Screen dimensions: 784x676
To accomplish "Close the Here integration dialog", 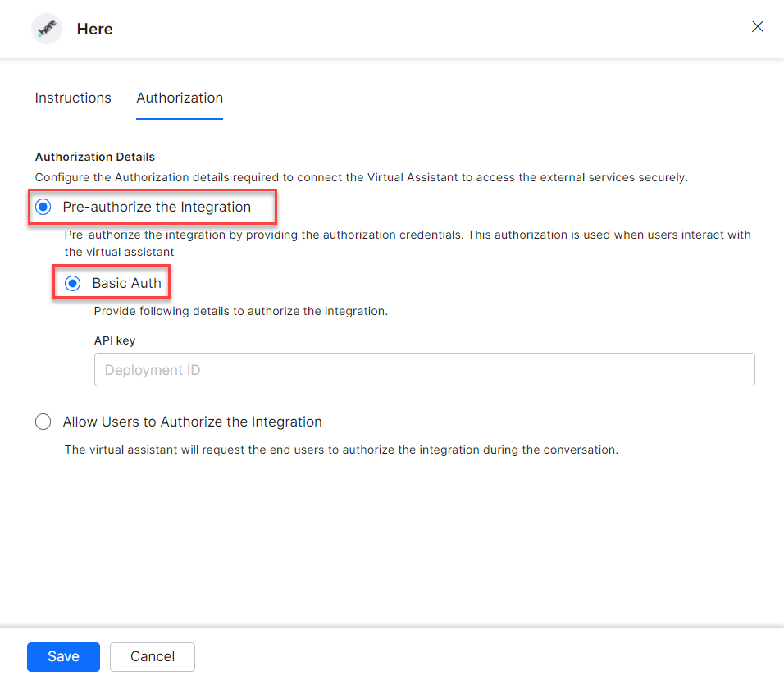I will (x=758, y=26).
